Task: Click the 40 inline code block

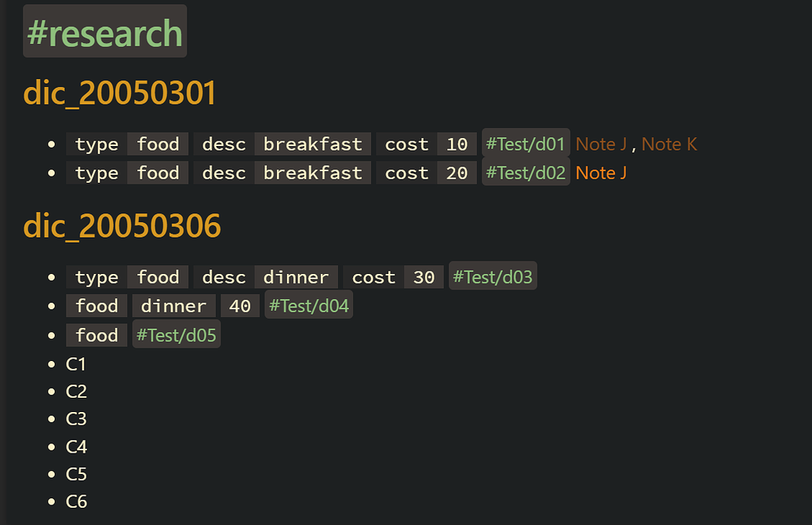Action: coord(240,306)
